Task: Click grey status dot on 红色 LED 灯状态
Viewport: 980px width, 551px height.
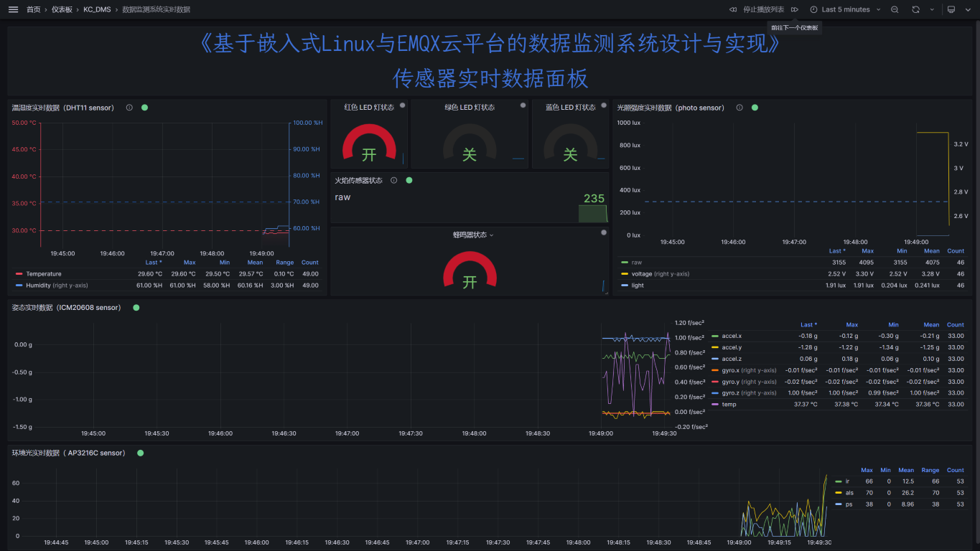Action: pos(402,105)
